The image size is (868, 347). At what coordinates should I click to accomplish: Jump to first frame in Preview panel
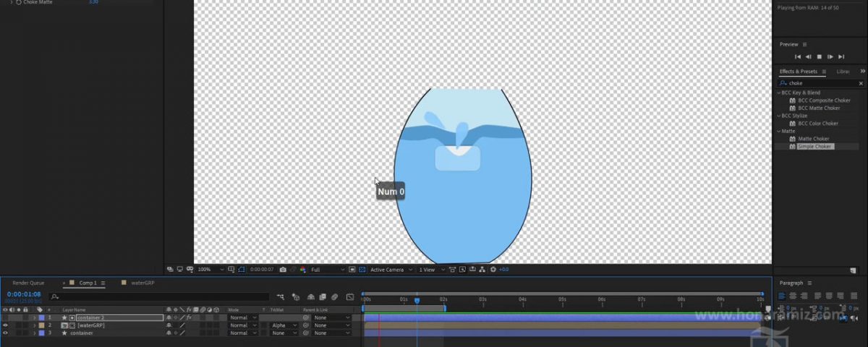[798, 56]
